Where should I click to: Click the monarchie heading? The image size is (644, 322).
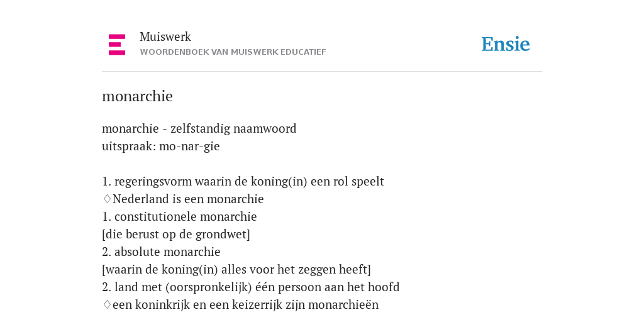pyautogui.click(x=137, y=96)
